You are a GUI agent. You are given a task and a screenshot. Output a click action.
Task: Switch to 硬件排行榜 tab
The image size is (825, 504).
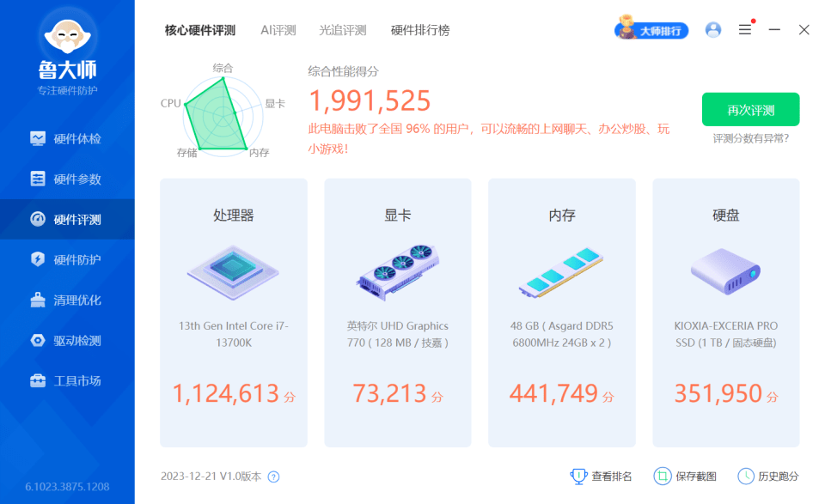(x=420, y=31)
